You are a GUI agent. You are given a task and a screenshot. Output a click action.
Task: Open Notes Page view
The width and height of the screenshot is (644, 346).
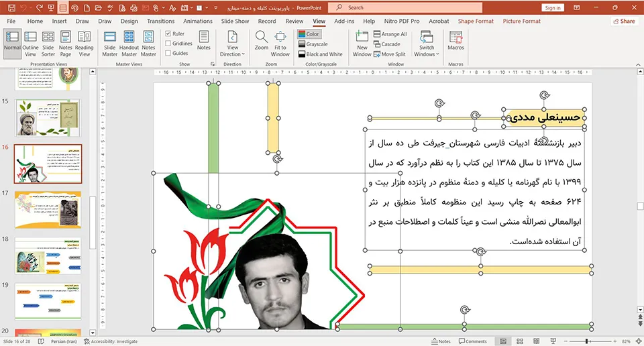66,44
